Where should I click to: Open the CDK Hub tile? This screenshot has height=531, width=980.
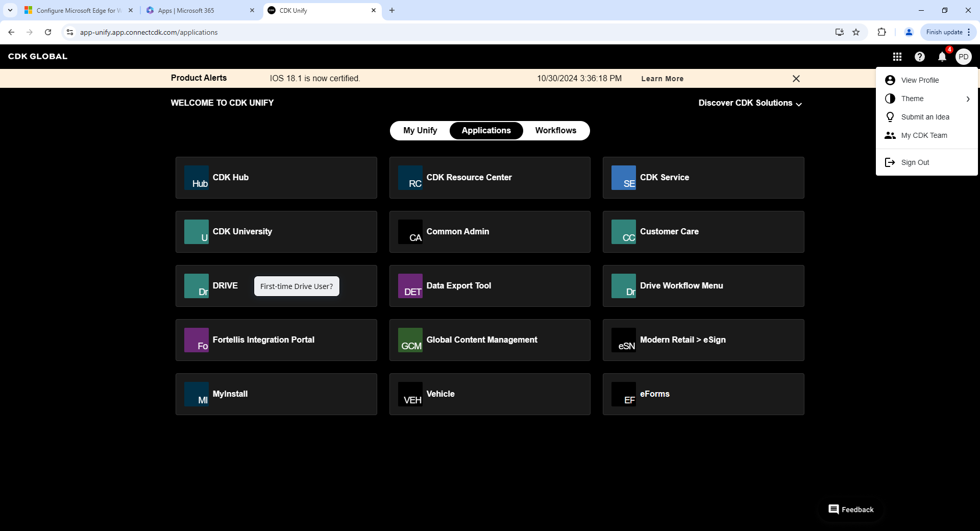[276, 178]
